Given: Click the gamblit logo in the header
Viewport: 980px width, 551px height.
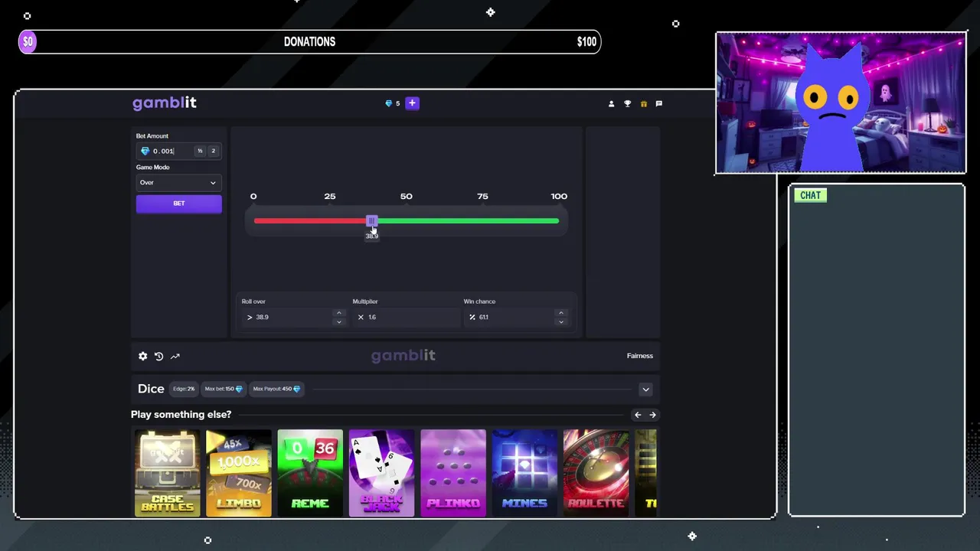Looking at the screenshot, I should (x=165, y=103).
